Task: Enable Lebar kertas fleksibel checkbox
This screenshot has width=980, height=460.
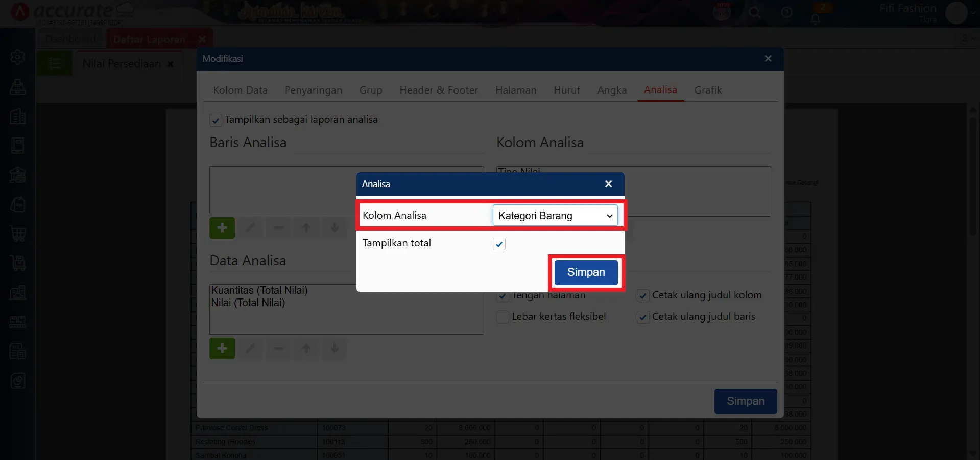Action: (503, 317)
